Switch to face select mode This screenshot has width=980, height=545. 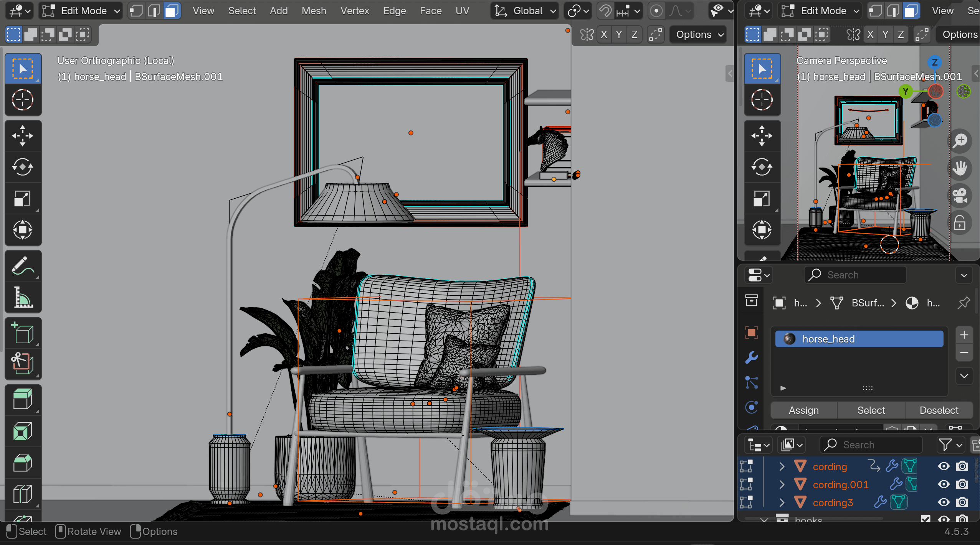[172, 11]
